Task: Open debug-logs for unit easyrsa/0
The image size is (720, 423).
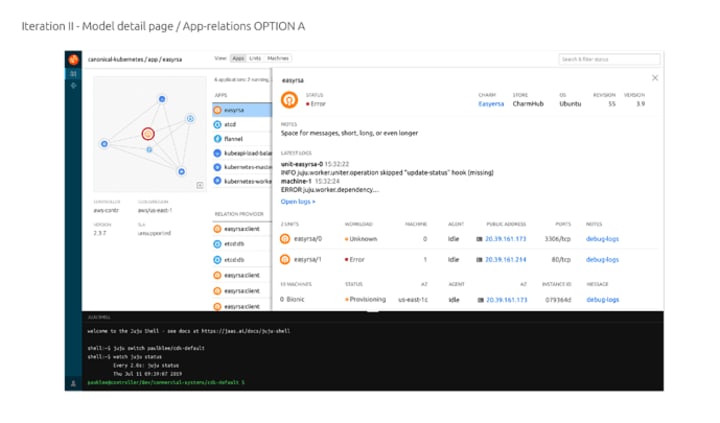Action: click(x=602, y=239)
